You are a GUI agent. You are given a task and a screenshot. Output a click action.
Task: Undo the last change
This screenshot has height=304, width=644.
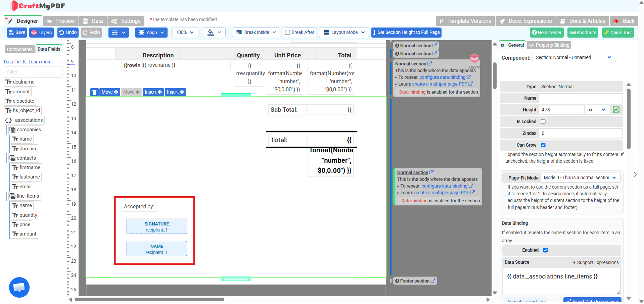[x=68, y=32]
